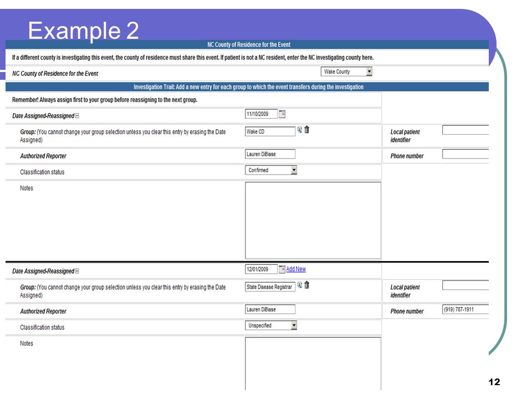Click empty Phone number field in first entry
The height and width of the screenshot is (399, 532).
tap(465, 154)
